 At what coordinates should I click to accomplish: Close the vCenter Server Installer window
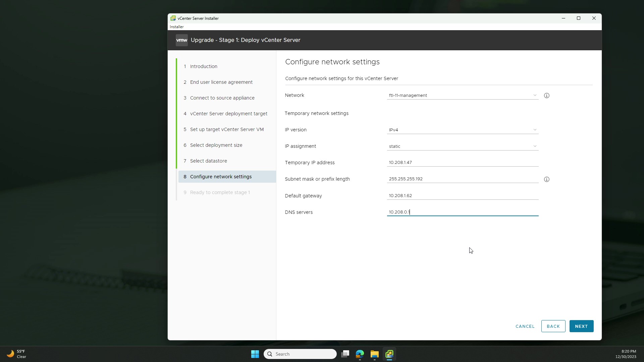click(594, 18)
